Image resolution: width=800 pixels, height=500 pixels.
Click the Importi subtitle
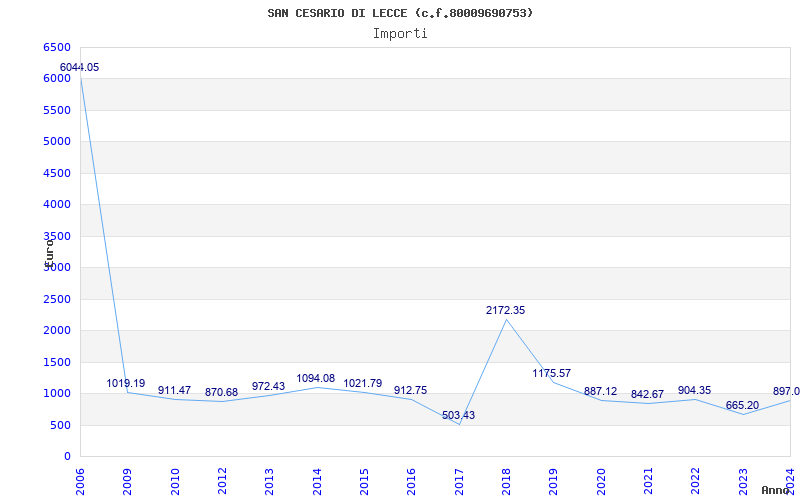click(x=400, y=33)
